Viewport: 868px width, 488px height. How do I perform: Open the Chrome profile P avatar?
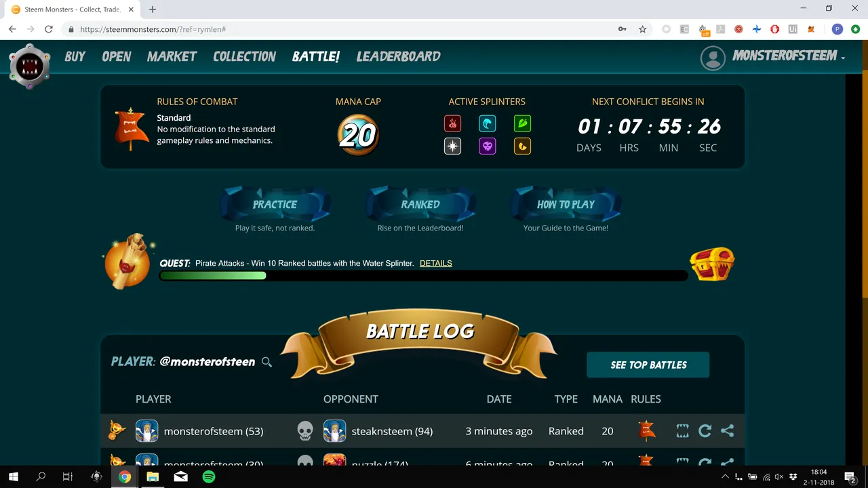click(x=837, y=29)
